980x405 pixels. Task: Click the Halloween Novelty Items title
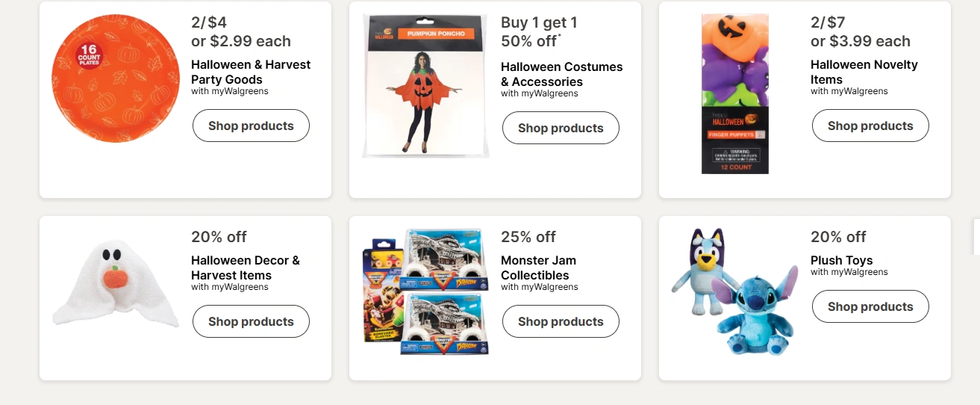[864, 72]
